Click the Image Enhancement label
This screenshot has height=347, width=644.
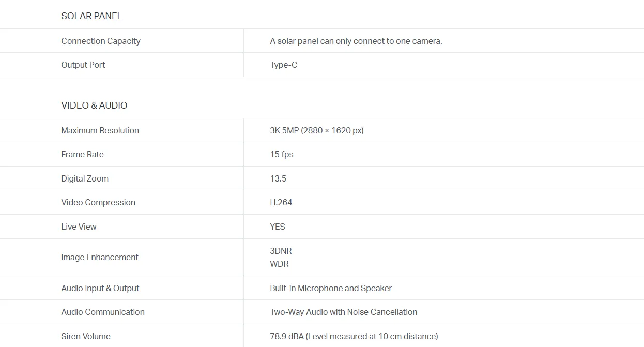(x=100, y=257)
